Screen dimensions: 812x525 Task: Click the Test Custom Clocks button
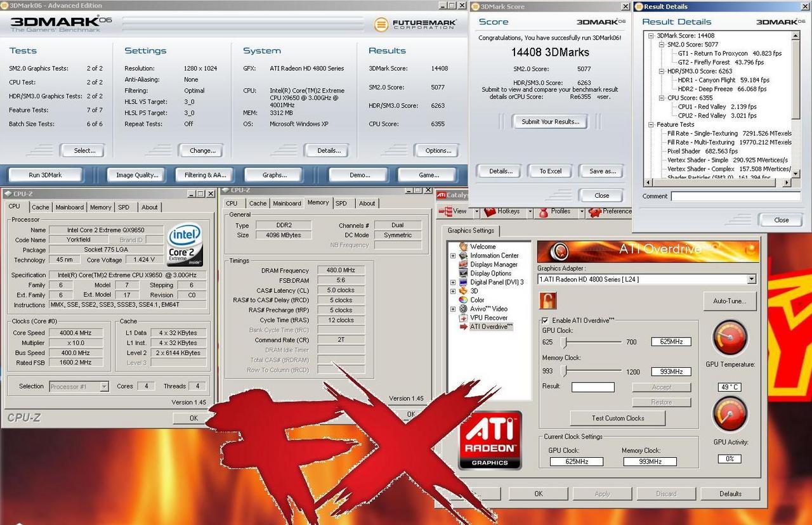(617, 418)
